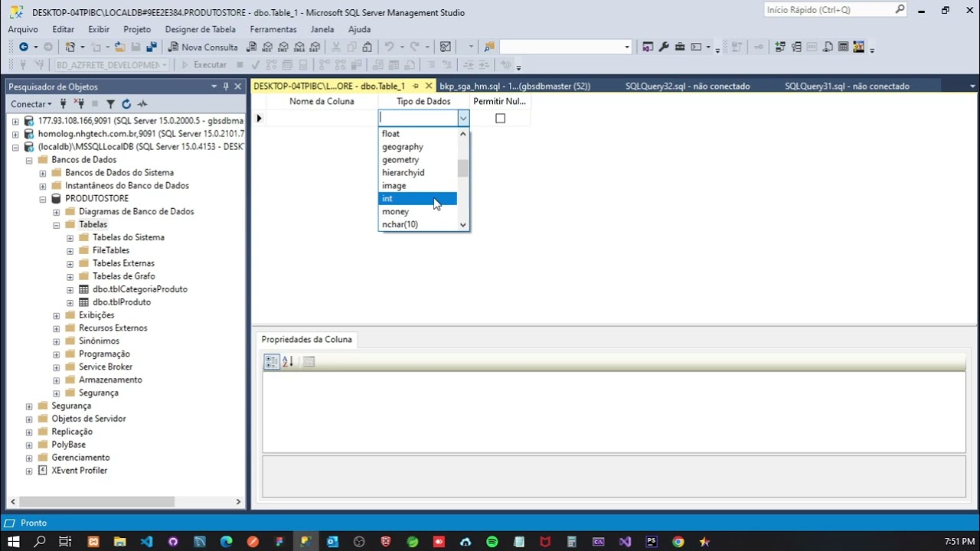Image resolution: width=980 pixels, height=551 pixels.
Task: Click the properties wrench icon in toolbar
Action: pos(664,47)
